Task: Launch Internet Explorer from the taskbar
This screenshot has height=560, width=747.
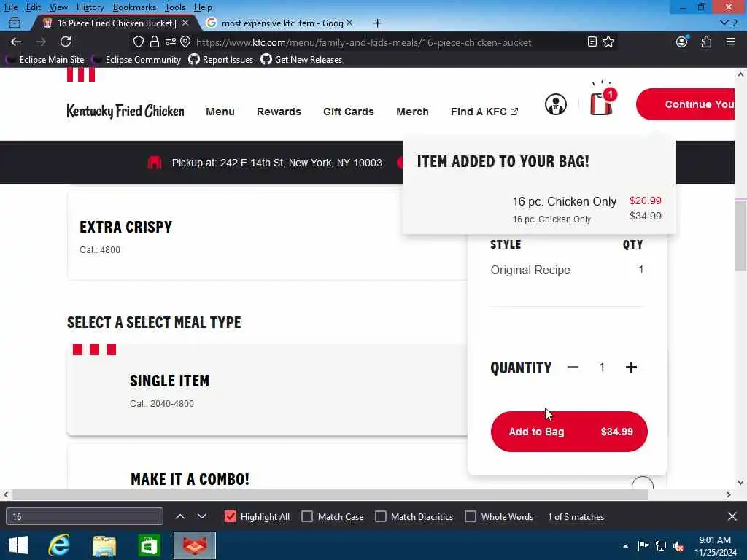Action: click(x=59, y=545)
